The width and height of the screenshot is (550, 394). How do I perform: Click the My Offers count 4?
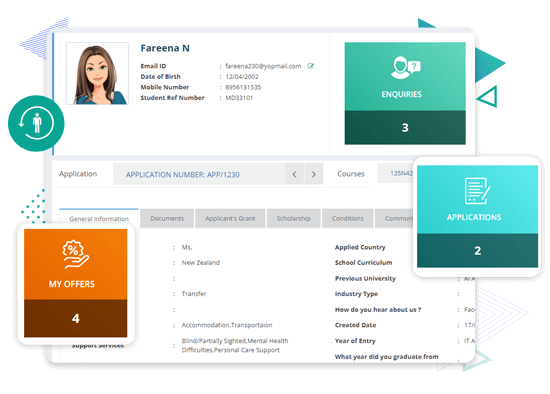(x=75, y=318)
